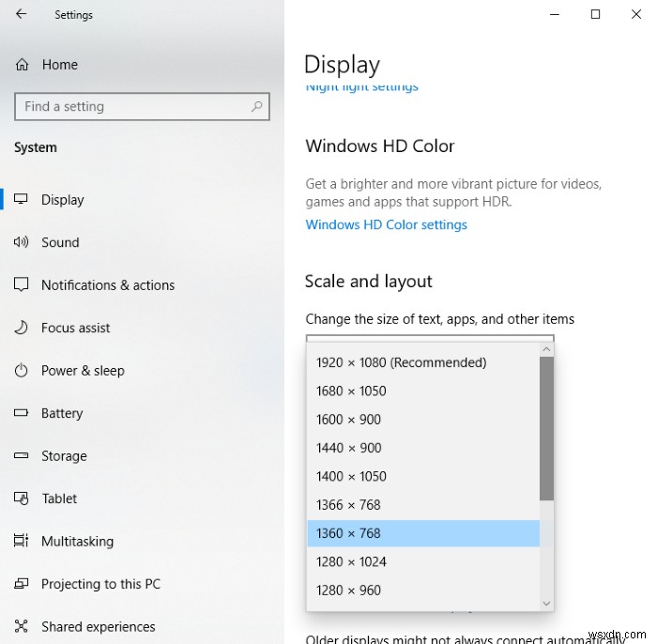Viewport: 657px width, 644px height.
Task: Go to Tablet settings
Action: pyautogui.click(x=59, y=498)
